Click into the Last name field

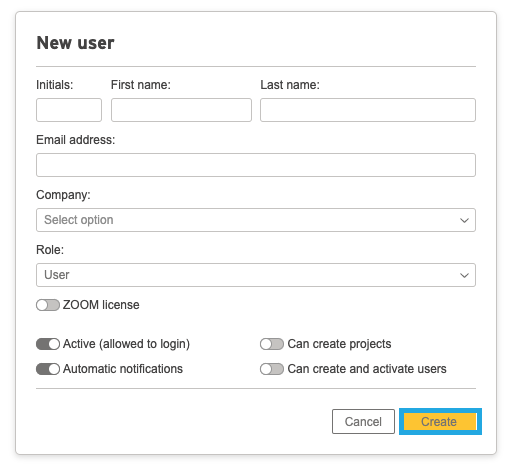(368, 110)
